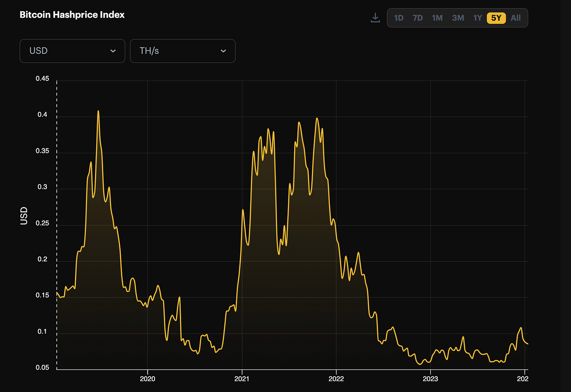Viewport: 571px width, 392px height.
Task: Open the USD currency dropdown
Action: 72,51
